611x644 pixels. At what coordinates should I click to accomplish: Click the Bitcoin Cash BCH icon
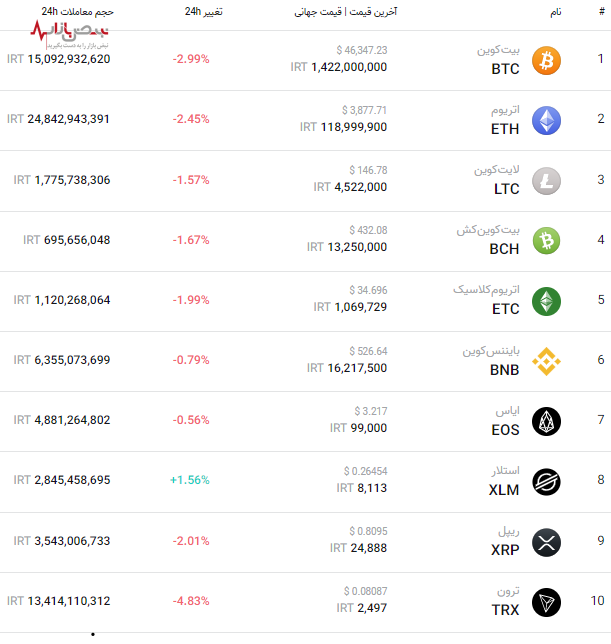click(x=546, y=240)
